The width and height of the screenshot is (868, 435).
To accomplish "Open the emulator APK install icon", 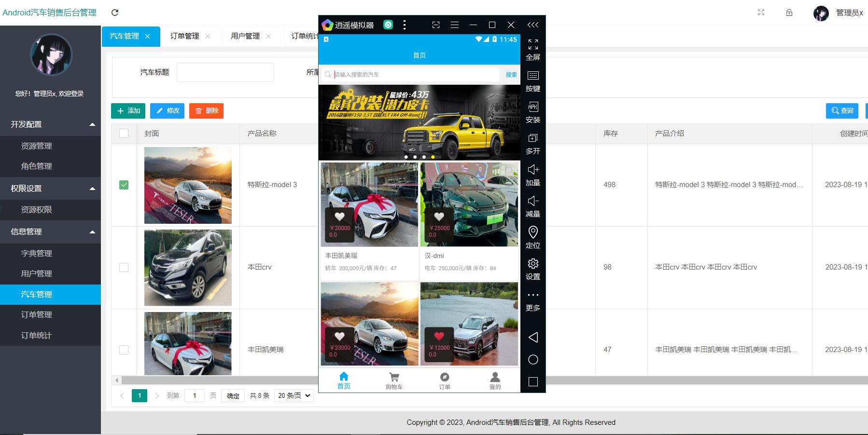I will coord(533,107).
